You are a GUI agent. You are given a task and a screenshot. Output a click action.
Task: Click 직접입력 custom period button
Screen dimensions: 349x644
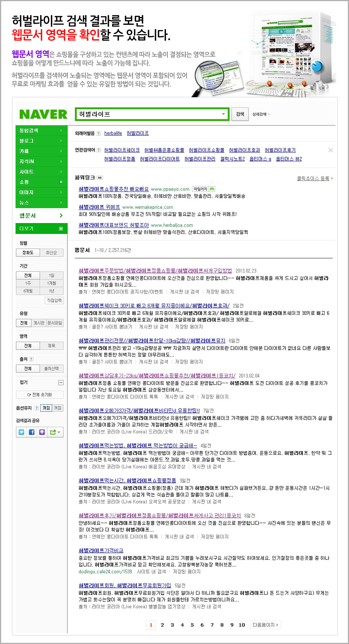pyautogui.click(x=54, y=300)
